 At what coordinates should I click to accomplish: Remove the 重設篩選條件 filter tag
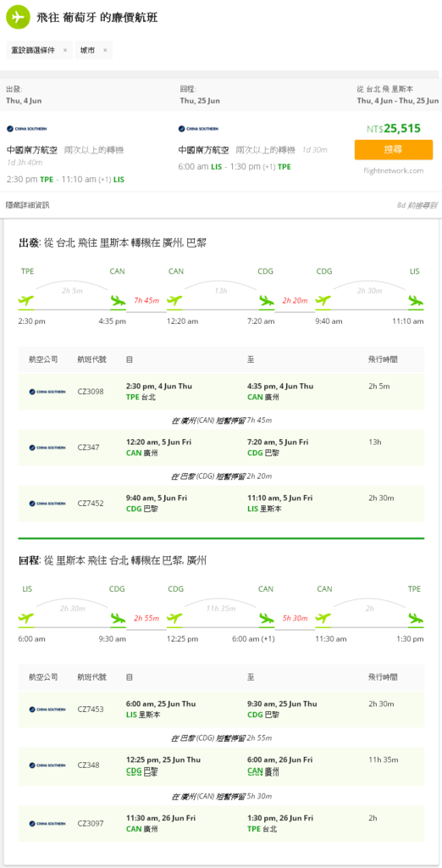pyautogui.click(x=64, y=50)
